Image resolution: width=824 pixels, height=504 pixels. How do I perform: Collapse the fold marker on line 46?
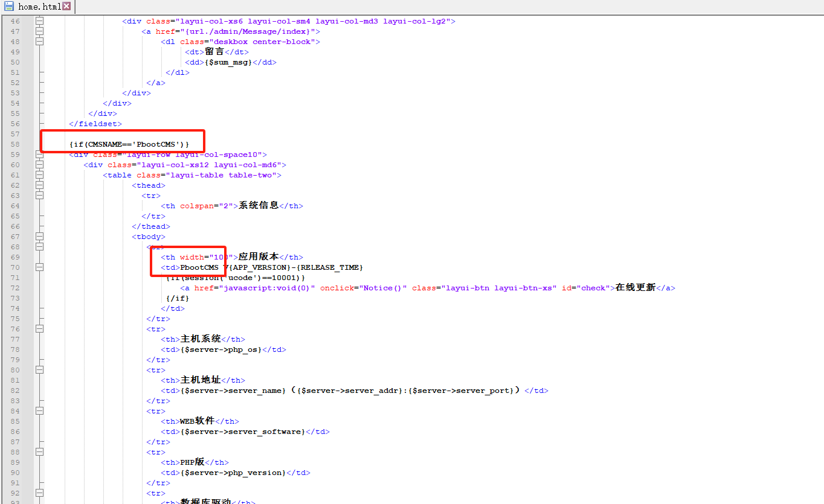[x=39, y=21]
